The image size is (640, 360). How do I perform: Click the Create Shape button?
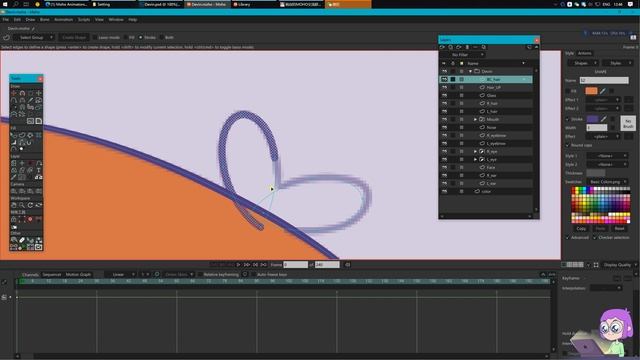click(x=74, y=38)
